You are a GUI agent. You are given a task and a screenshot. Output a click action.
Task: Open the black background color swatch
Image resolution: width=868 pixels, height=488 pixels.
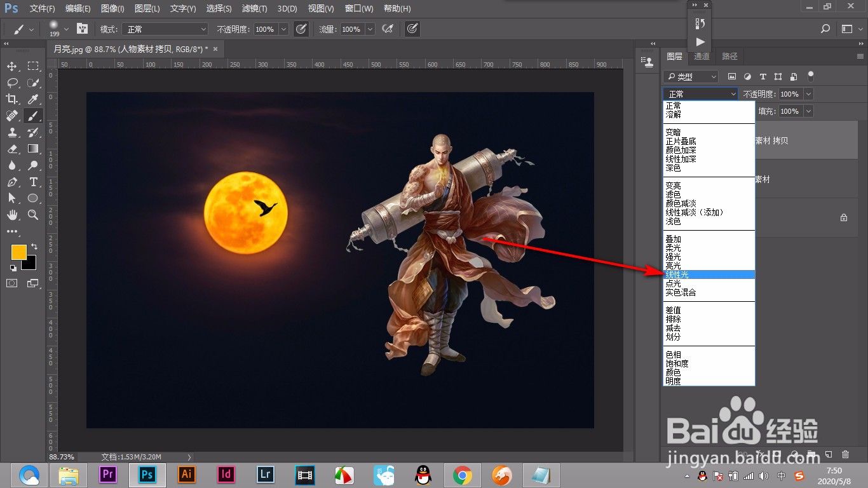tap(31, 264)
